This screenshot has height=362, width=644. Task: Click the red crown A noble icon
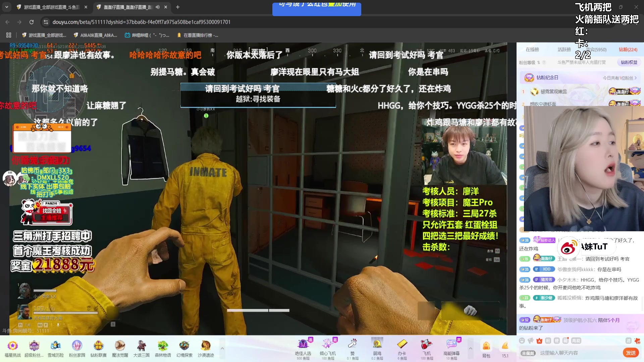coord(539,341)
